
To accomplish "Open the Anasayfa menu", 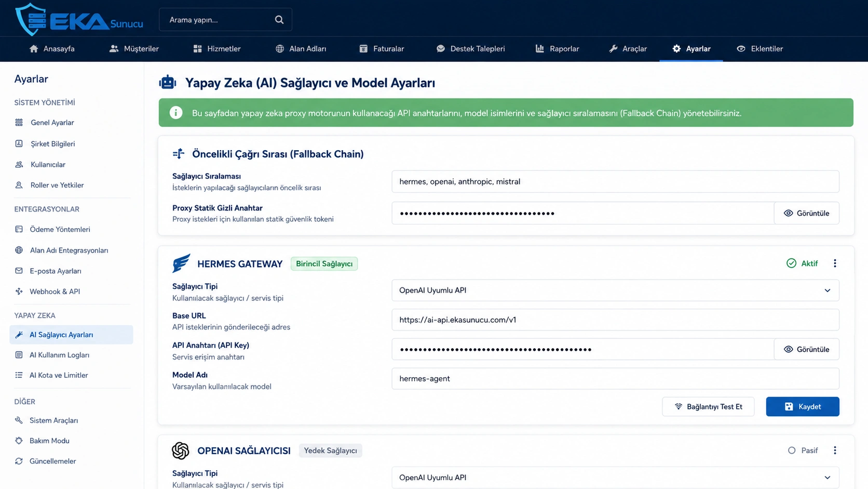I will (x=52, y=49).
